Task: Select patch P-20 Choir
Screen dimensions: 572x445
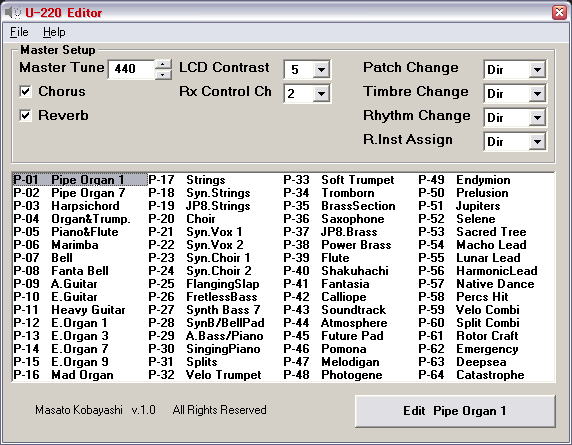Action: coord(215,219)
